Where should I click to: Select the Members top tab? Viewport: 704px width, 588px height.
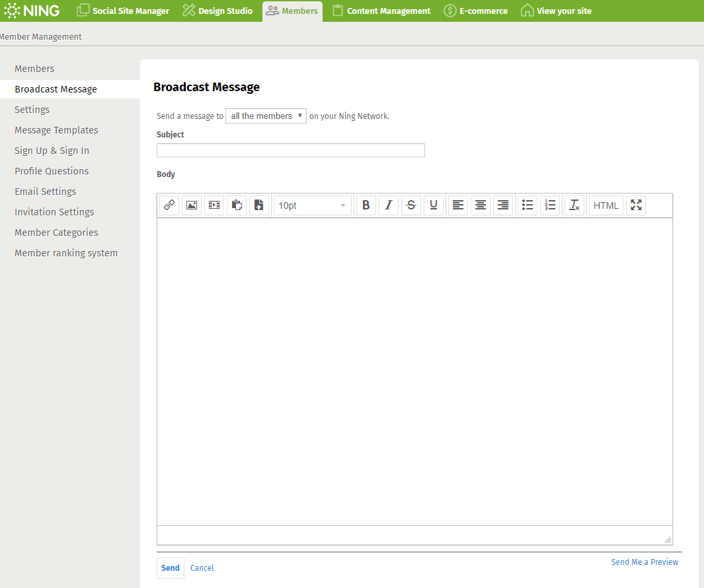coord(292,11)
